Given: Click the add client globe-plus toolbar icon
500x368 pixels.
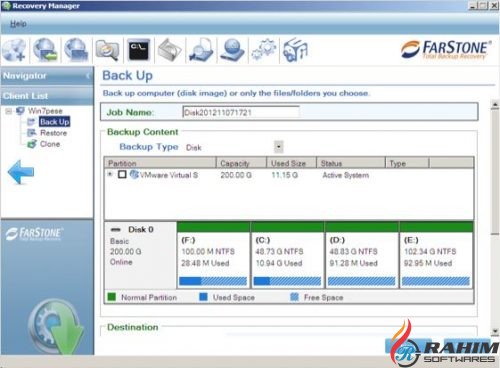Looking at the screenshot, I should coord(14,50).
